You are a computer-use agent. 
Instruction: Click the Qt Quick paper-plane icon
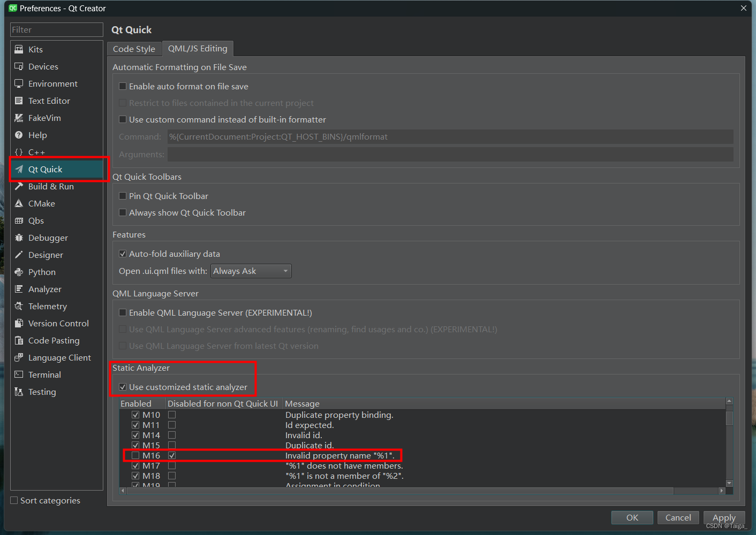pos(19,169)
